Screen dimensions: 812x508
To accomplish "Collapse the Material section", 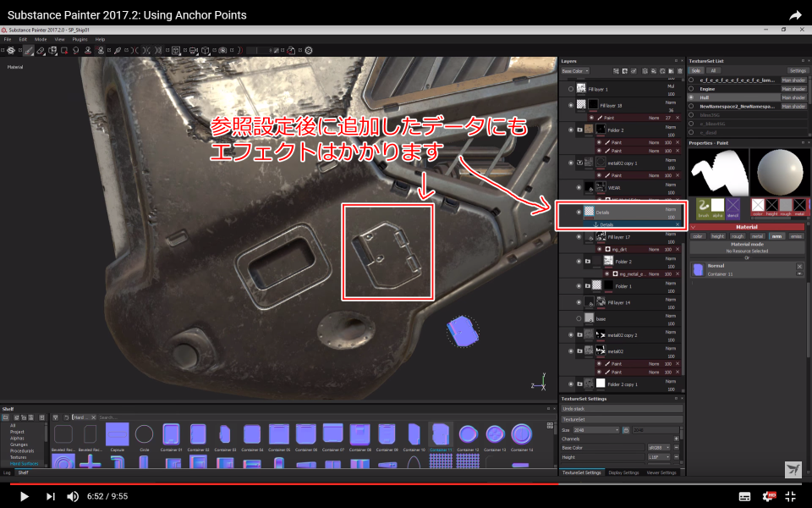I will (x=694, y=227).
